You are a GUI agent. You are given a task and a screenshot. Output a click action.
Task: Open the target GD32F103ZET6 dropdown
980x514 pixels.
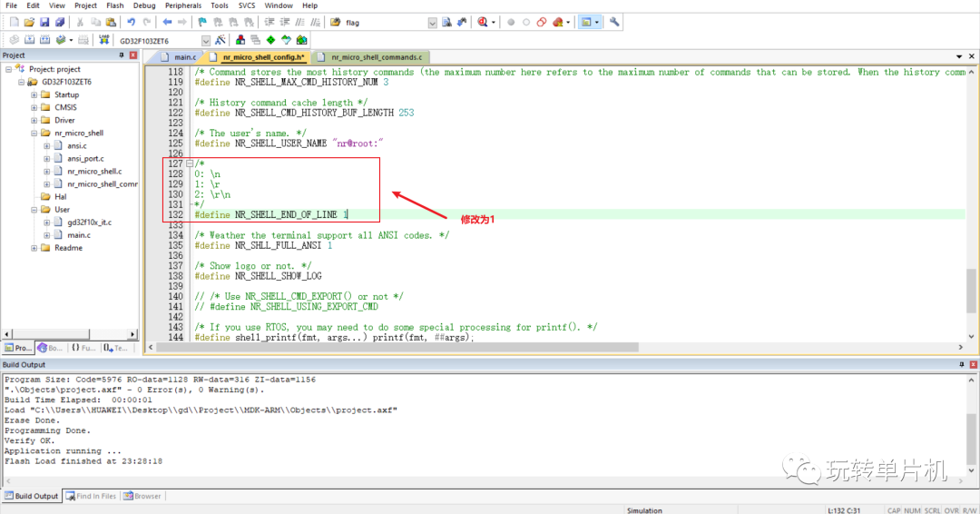pos(206,41)
